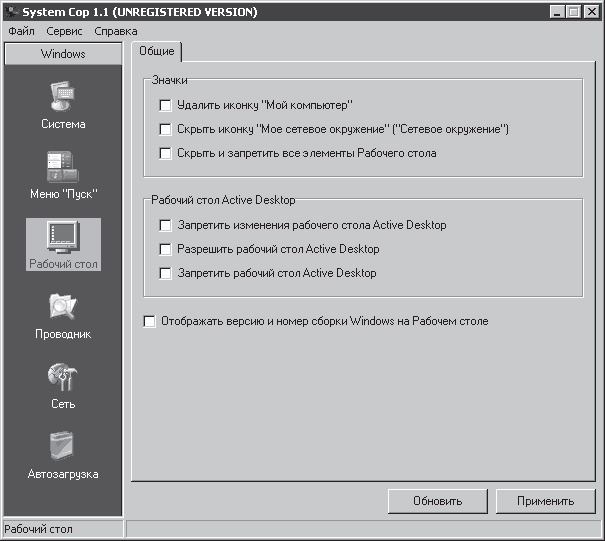Open the Автозагрузка sidebar icon
Screen dimensions: 605x541
63,448
